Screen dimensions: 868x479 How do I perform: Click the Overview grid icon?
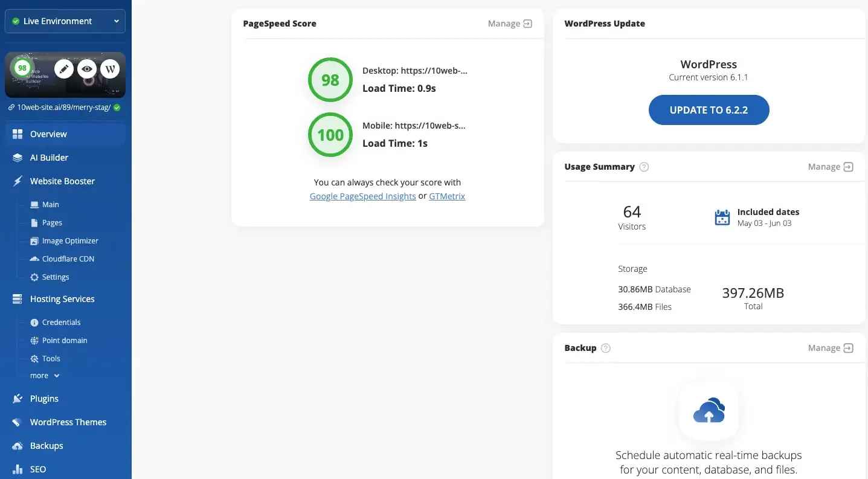coord(18,134)
